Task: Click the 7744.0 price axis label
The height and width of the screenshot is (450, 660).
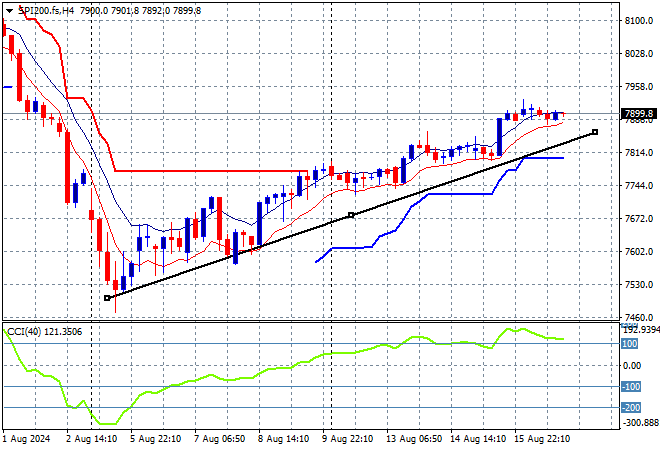Action: tap(639, 185)
